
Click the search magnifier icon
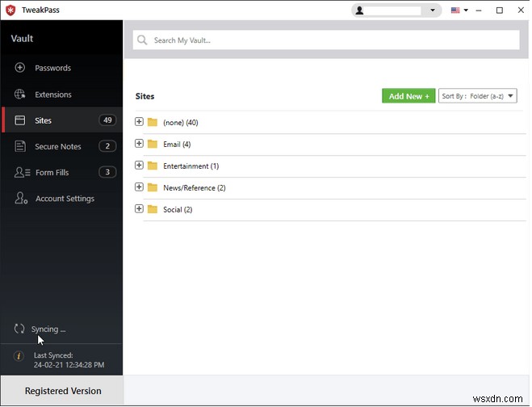(x=142, y=40)
